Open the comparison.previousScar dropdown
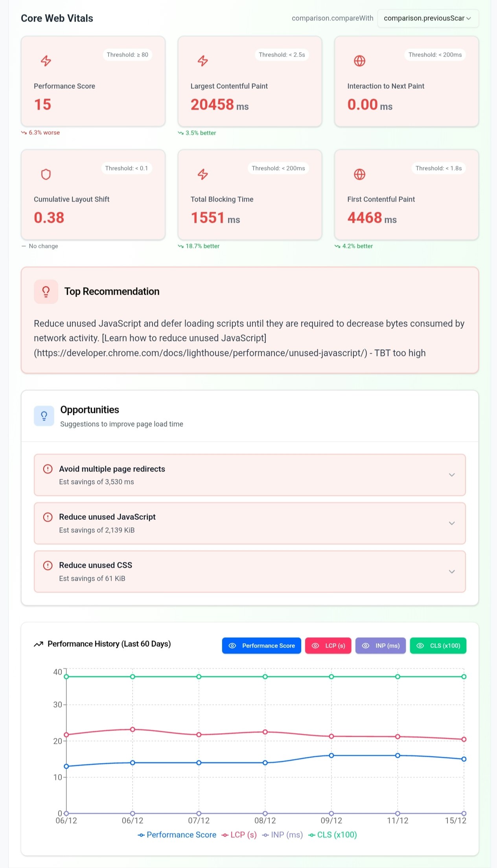Image resolution: width=497 pixels, height=868 pixels. (x=428, y=18)
